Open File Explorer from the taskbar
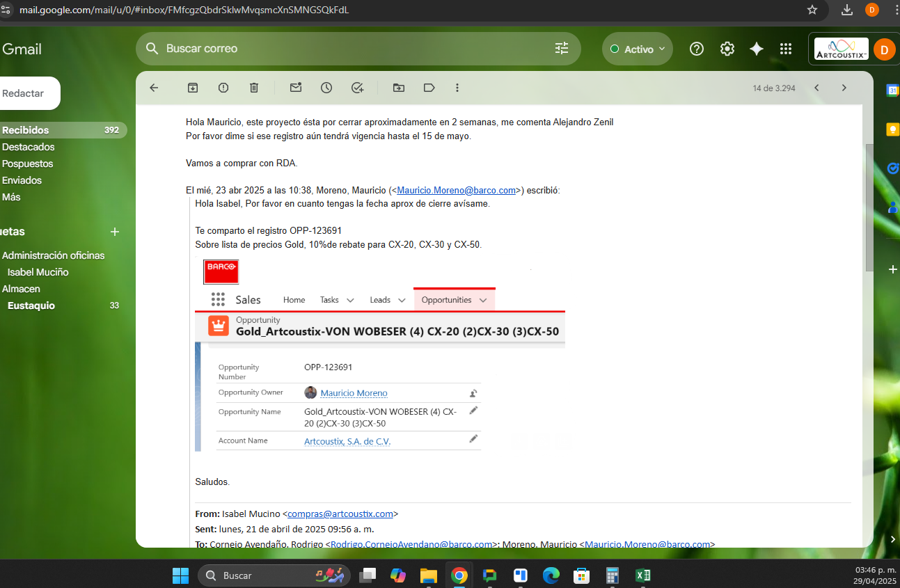Image resolution: width=900 pixels, height=588 pixels. coord(428,575)
